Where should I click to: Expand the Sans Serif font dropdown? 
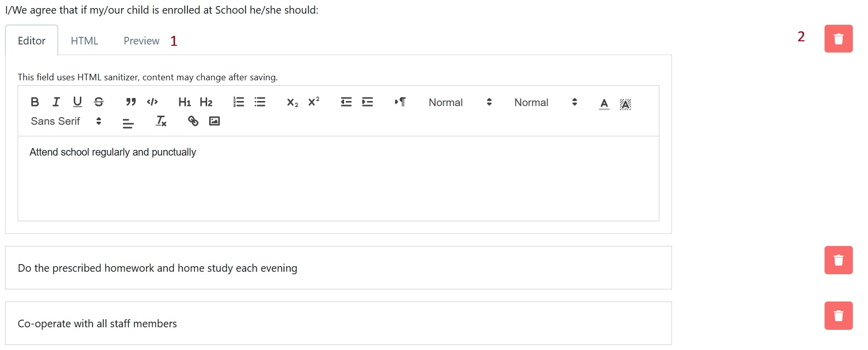click(66, 121)
